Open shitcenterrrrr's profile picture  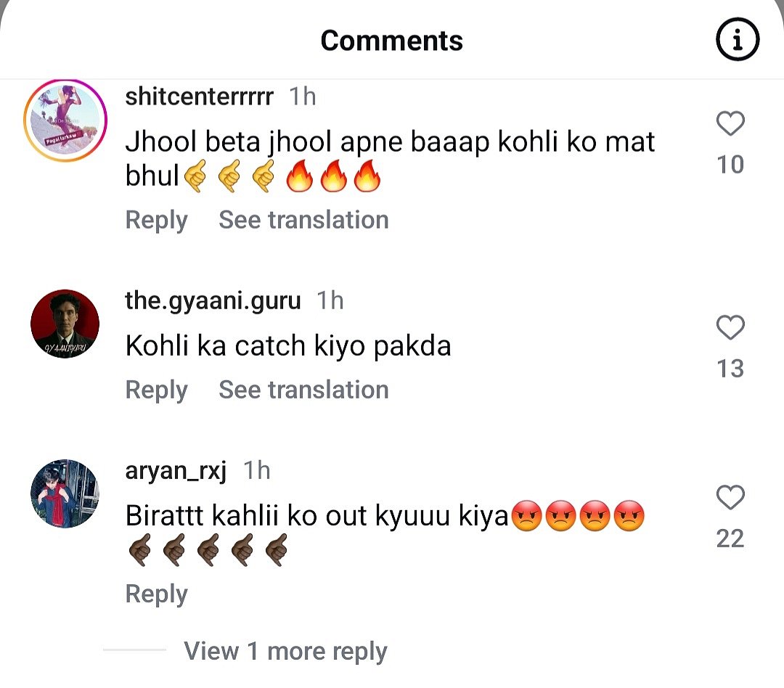point(65,120)
